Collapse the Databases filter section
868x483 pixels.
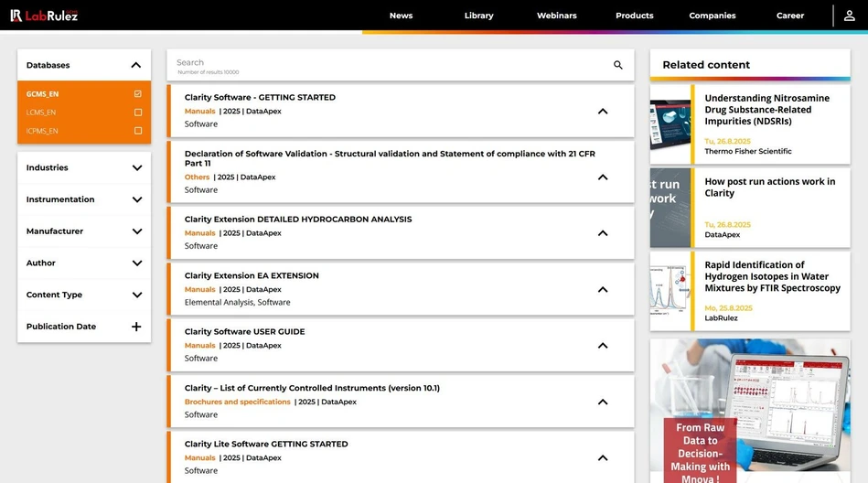pos(135,65)
